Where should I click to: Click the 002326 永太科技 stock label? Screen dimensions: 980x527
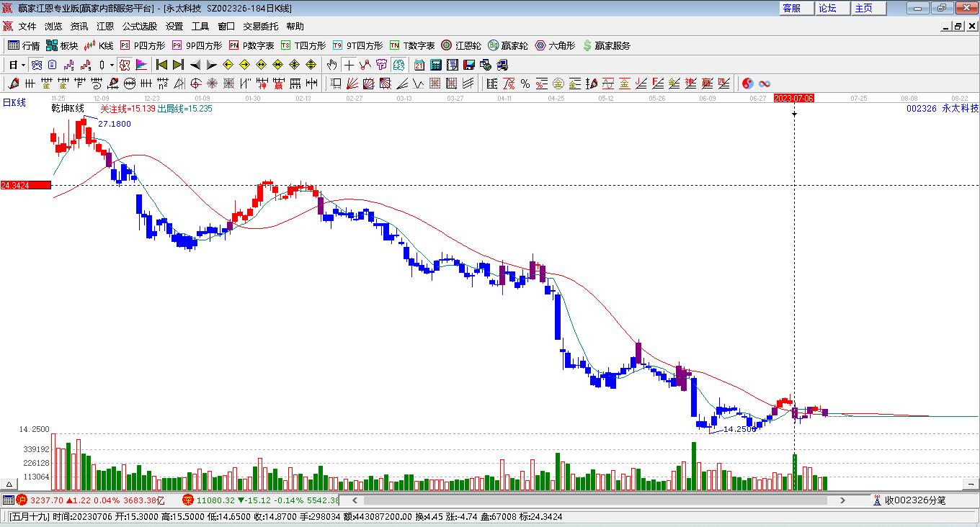(x=943, y=109)
